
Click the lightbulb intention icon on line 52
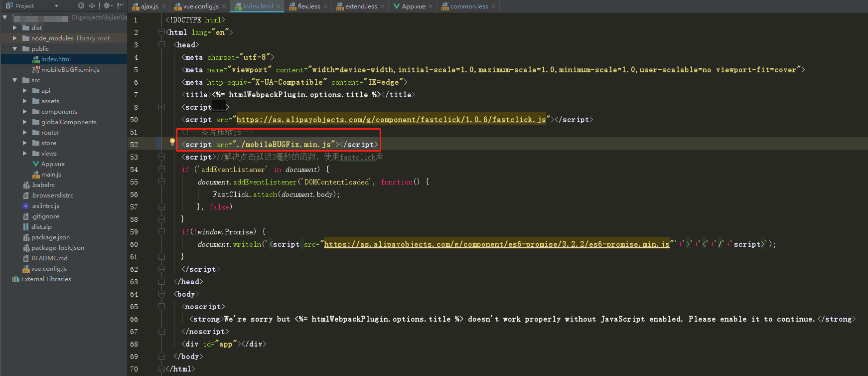[x=172, y=142]
